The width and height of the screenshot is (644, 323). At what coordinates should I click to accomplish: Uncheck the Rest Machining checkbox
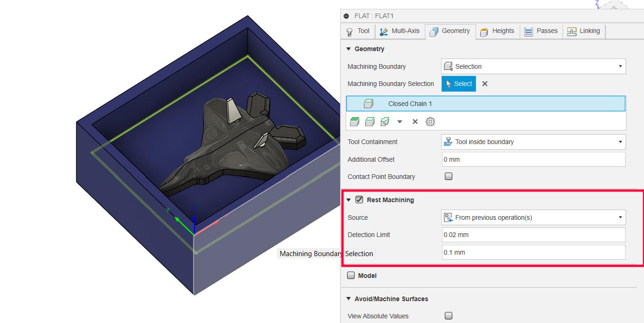[359, 200]
